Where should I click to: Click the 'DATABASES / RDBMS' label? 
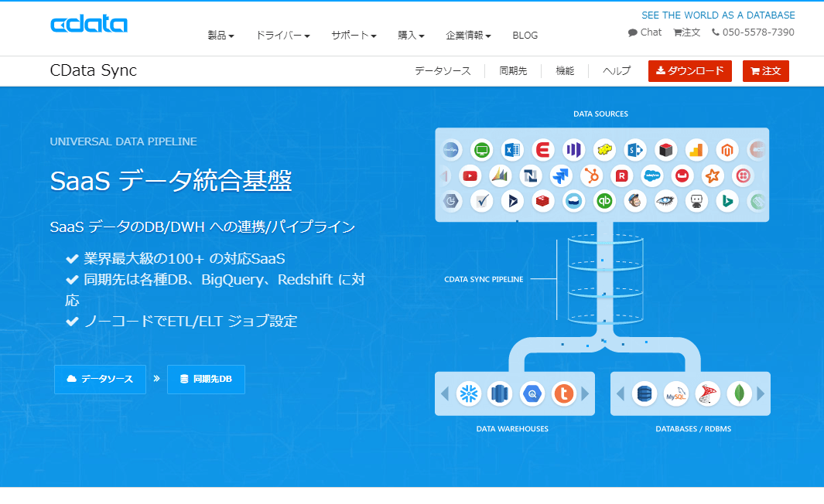pos(693,429)
